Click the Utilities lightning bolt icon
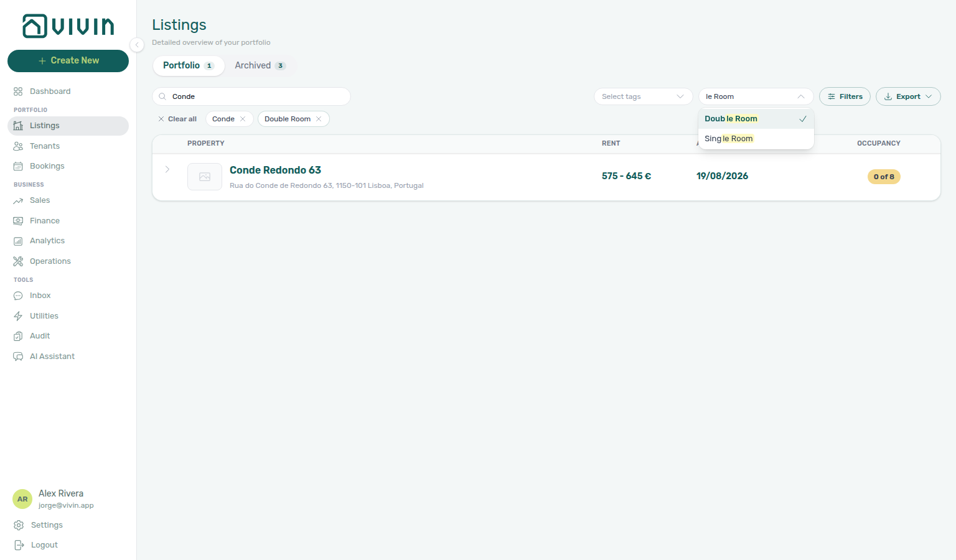 [x=18, y=316]
